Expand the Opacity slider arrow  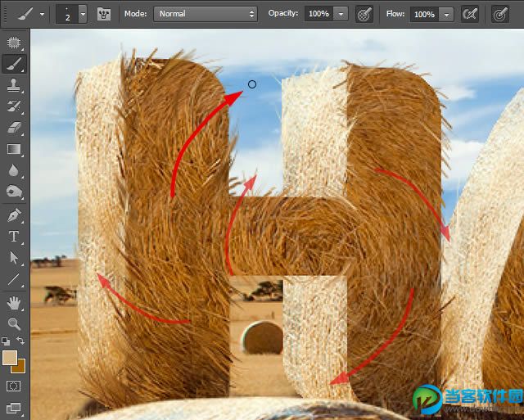(x=341, y=14)
